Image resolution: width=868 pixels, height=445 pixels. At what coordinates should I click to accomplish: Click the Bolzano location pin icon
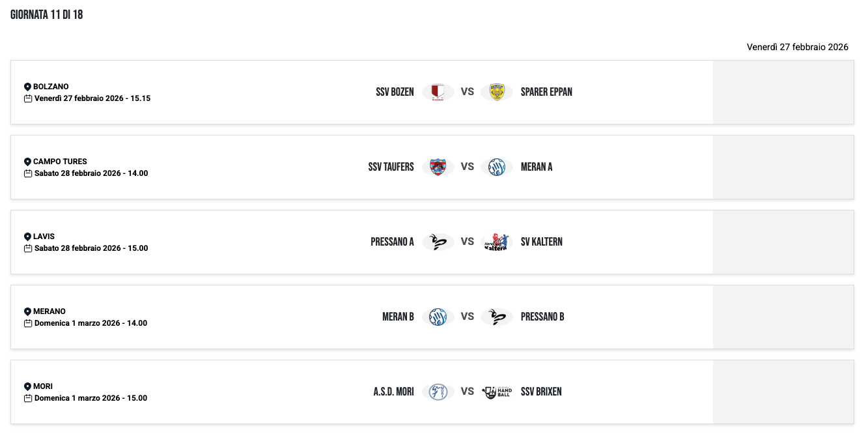click(x=27, y=87)
